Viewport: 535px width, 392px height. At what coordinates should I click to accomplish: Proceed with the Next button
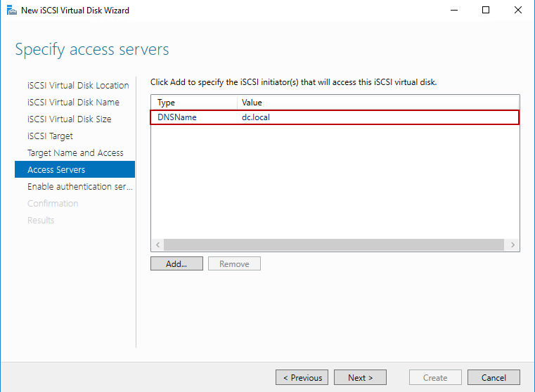[360, 377]
